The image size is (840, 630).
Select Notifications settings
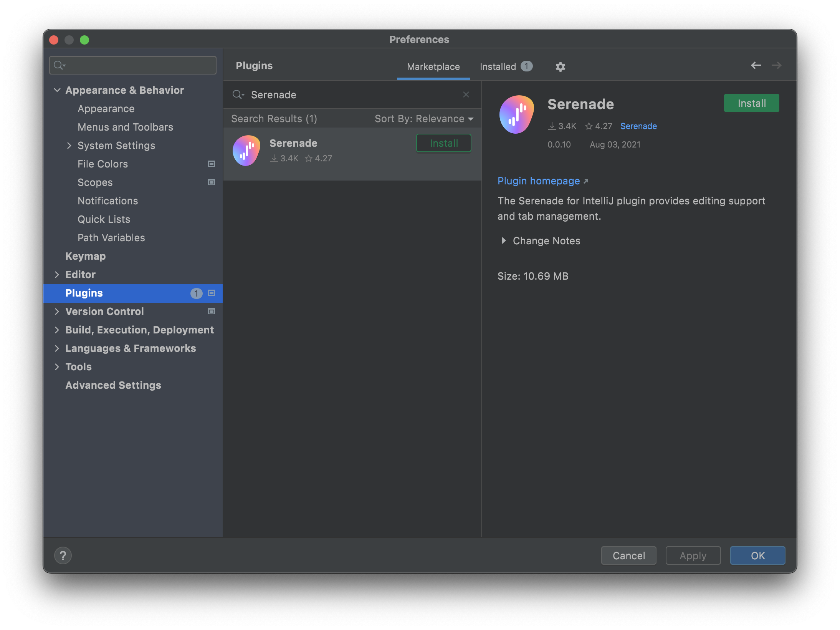point(107,201)
